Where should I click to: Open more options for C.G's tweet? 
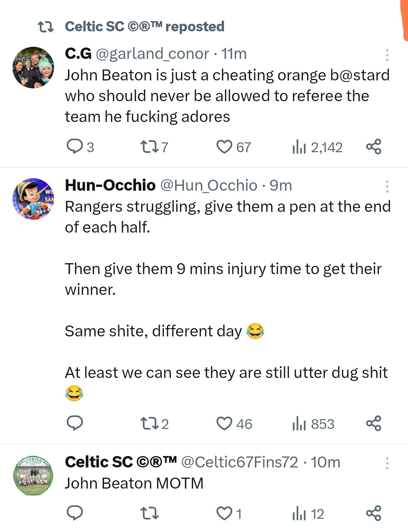387,55
